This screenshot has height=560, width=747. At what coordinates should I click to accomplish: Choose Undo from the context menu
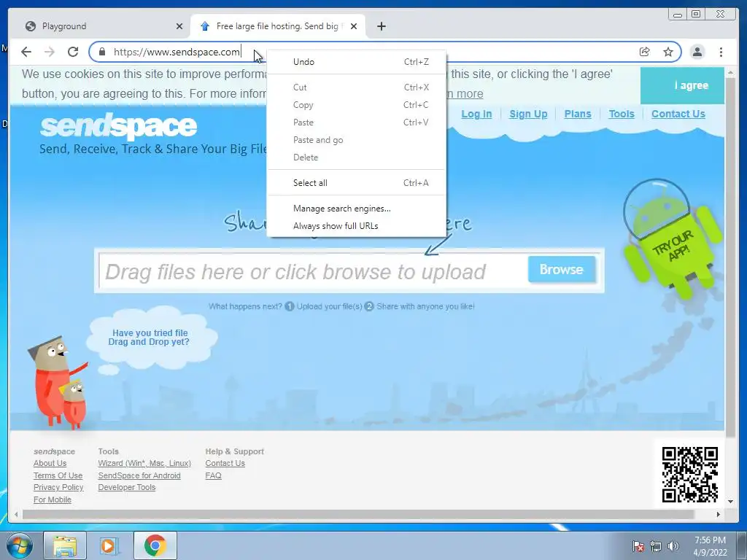(x=356, y=62)
